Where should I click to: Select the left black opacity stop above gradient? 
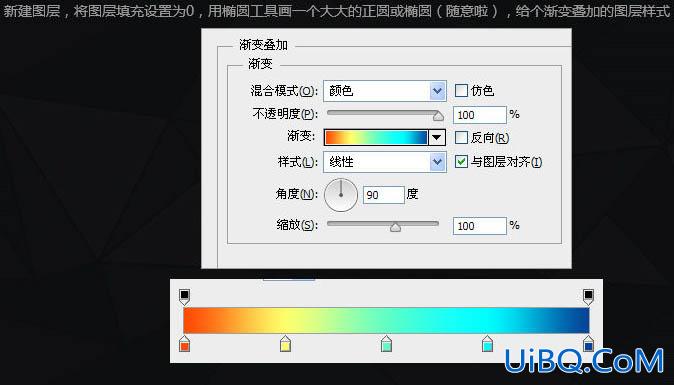[x=184, y=296]
